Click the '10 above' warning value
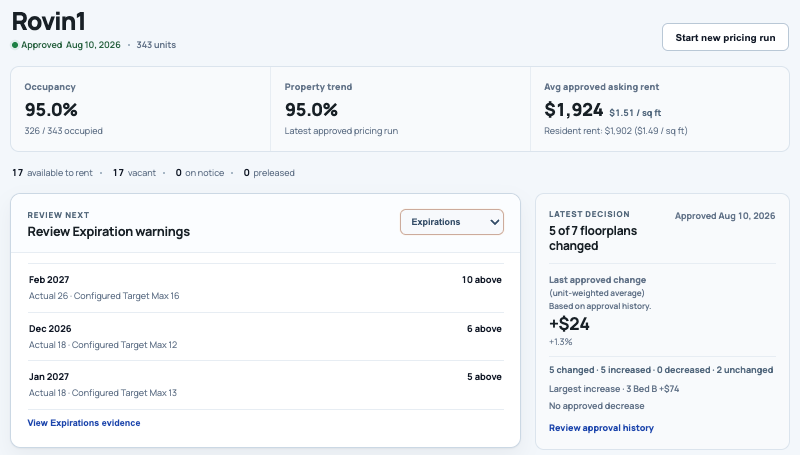 click(482, 280)
